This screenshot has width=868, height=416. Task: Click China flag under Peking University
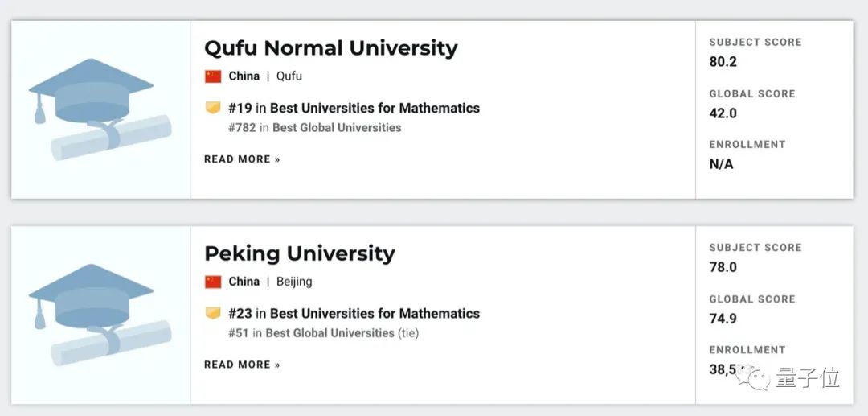[x=213, y=282]
